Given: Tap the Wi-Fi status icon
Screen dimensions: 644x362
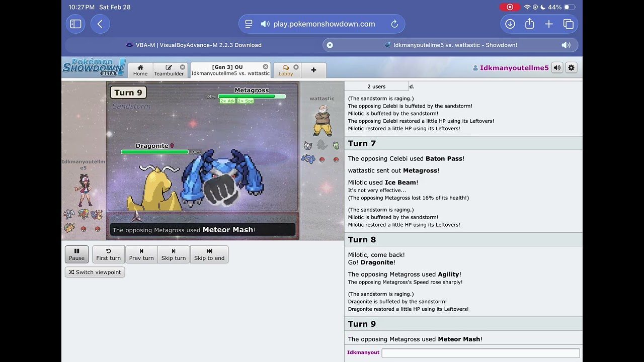Looking at the screenshot, I should tap(527, 7).
